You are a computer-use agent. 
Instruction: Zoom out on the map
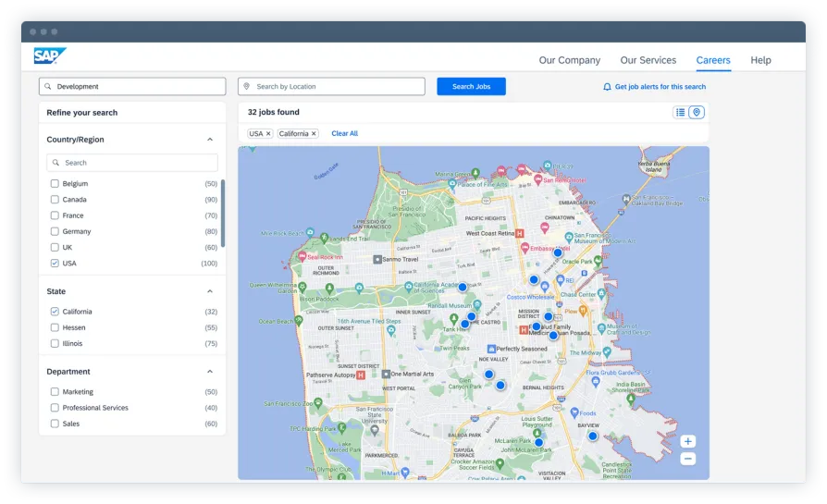[687, 459]
